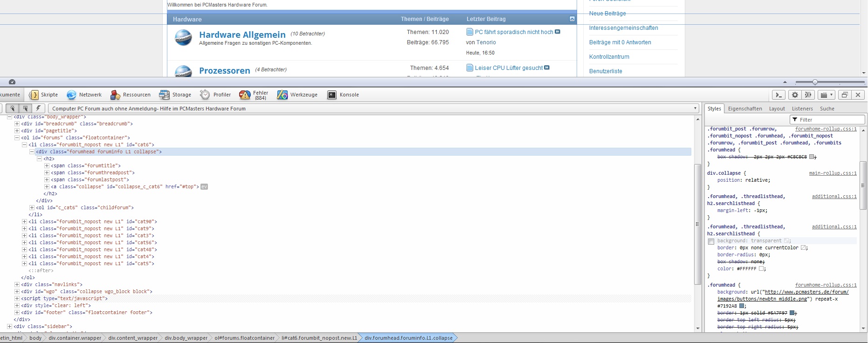Switch to the Layout tab
Screen dimensions: 868x343
click(777, 109)
